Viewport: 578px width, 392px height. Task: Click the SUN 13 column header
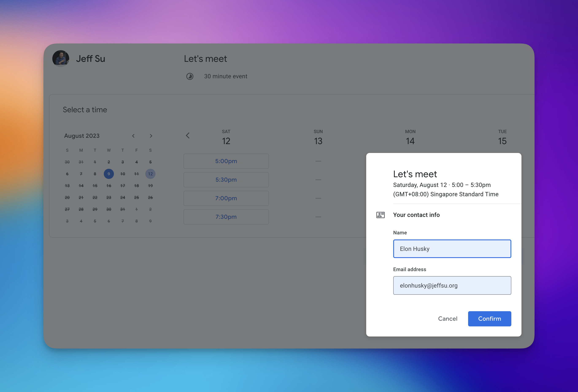pos(318,137)
